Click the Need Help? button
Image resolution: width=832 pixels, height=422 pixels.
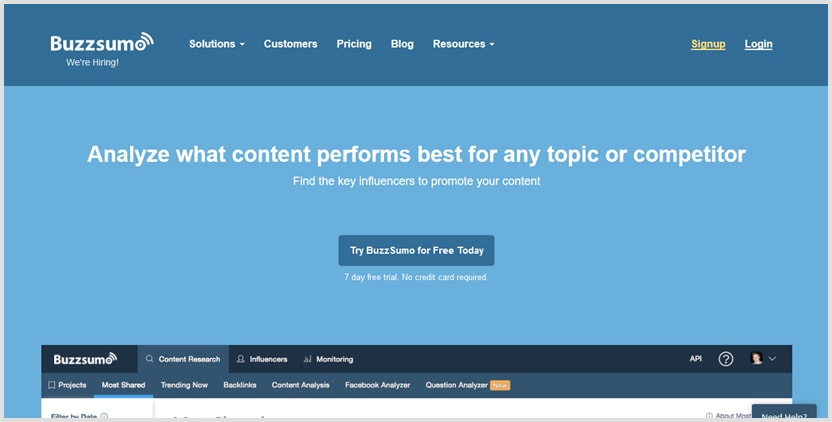tap(784, 413)
